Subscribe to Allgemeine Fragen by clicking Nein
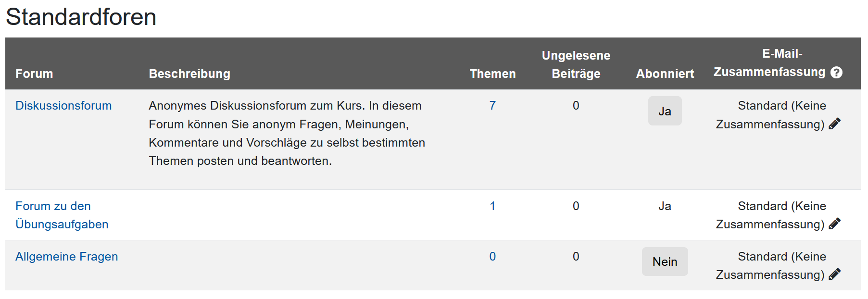Viewport: 868px width, 299px height. [x=665, y=261]
